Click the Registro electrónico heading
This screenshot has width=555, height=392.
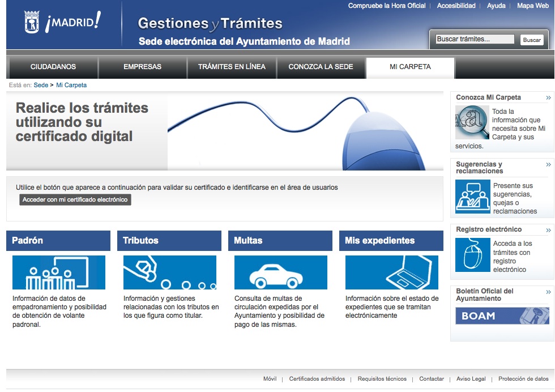pos(488,229)
